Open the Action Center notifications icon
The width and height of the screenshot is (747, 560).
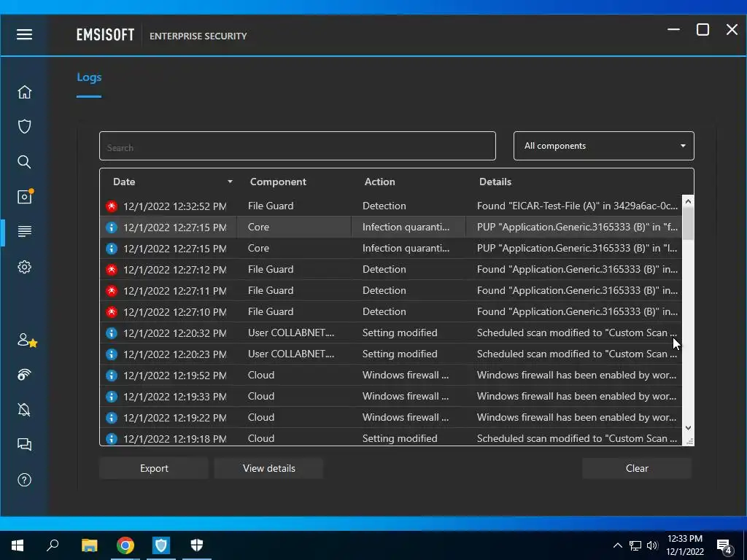(724, 545)
